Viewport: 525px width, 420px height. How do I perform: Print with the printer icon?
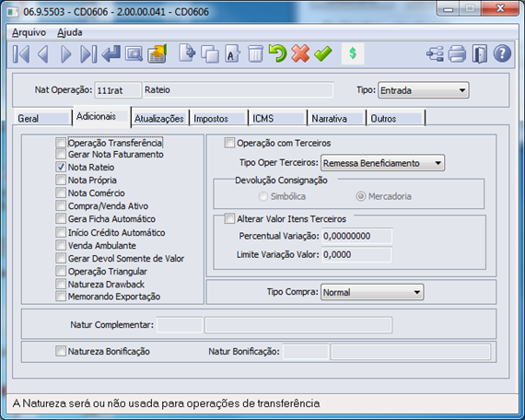point(457,54)
